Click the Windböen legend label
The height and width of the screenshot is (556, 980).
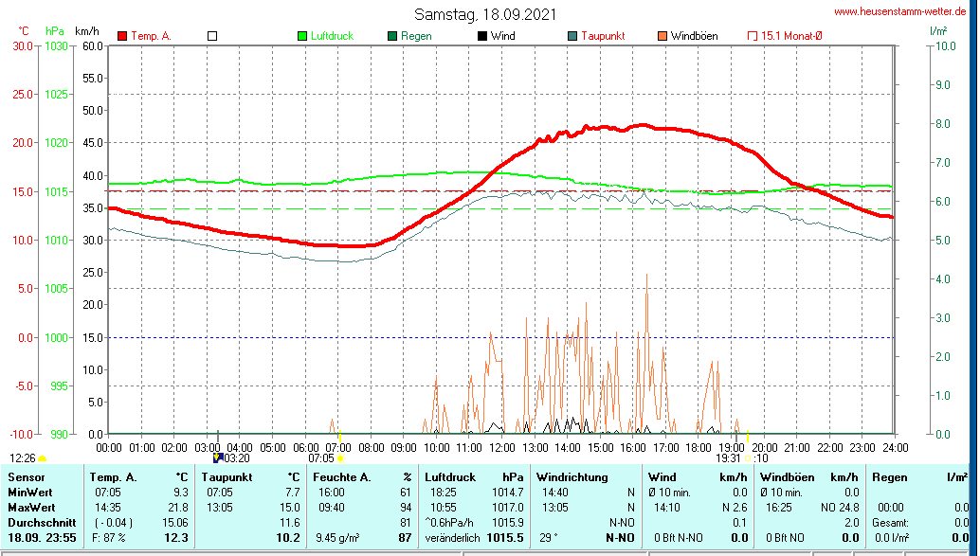pos(694,36)
